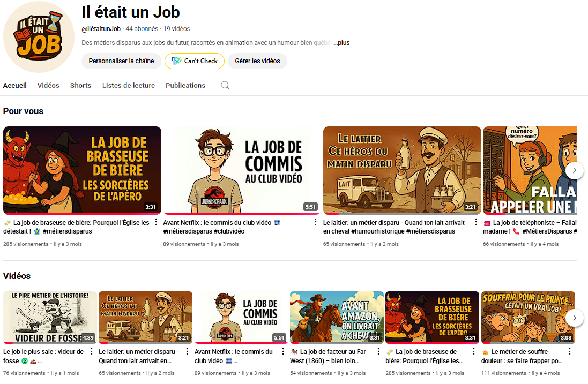Play the Avant Amazon facteur video thumbnail

[337, 317]
